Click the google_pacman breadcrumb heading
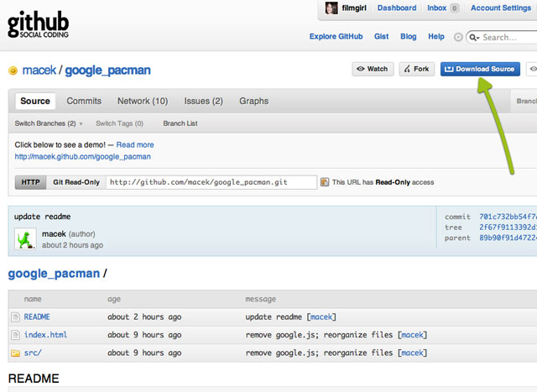The image size is (537, 392). pyautogui.click(x=54, y=274)
